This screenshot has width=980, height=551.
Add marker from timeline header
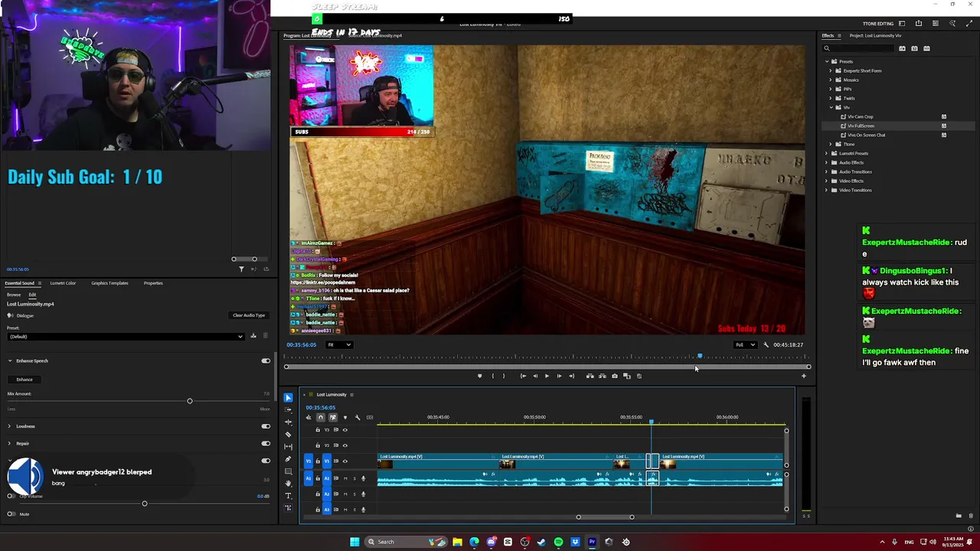[x=345, y=417]
